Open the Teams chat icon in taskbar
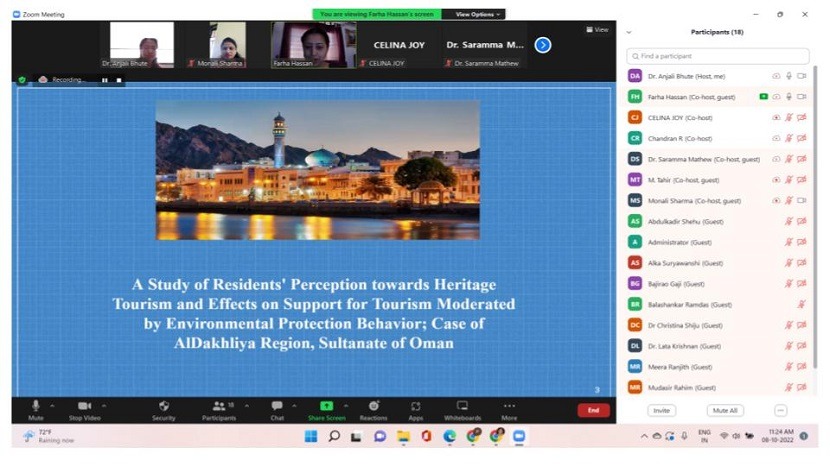Viewport: 830px width, 466px height. tap(380, 436)
